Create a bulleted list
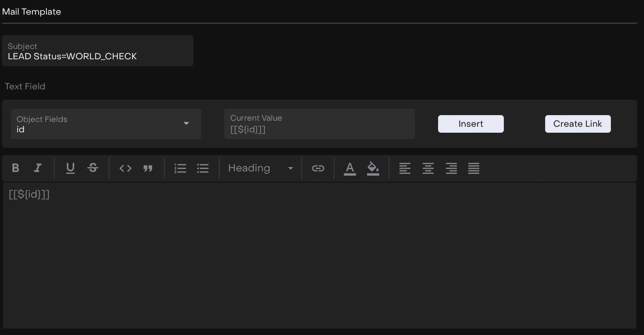The image size is (644, 335). click(203, 168)
